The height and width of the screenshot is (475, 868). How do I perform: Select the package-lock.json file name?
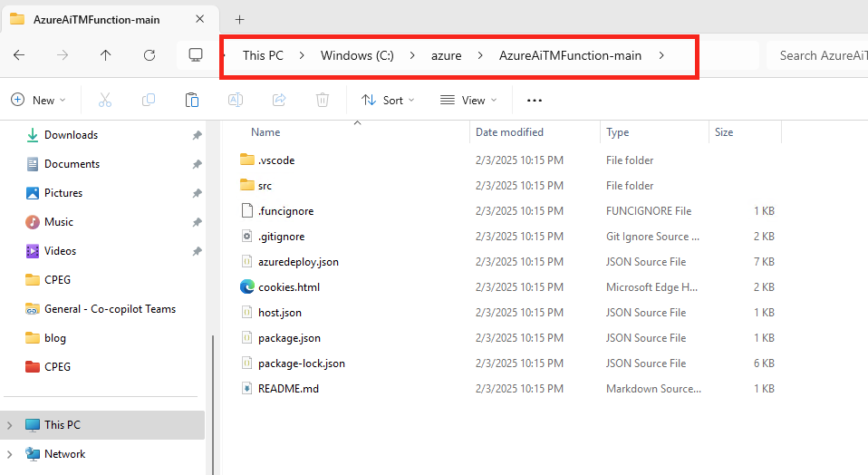[x=301, y=364]
